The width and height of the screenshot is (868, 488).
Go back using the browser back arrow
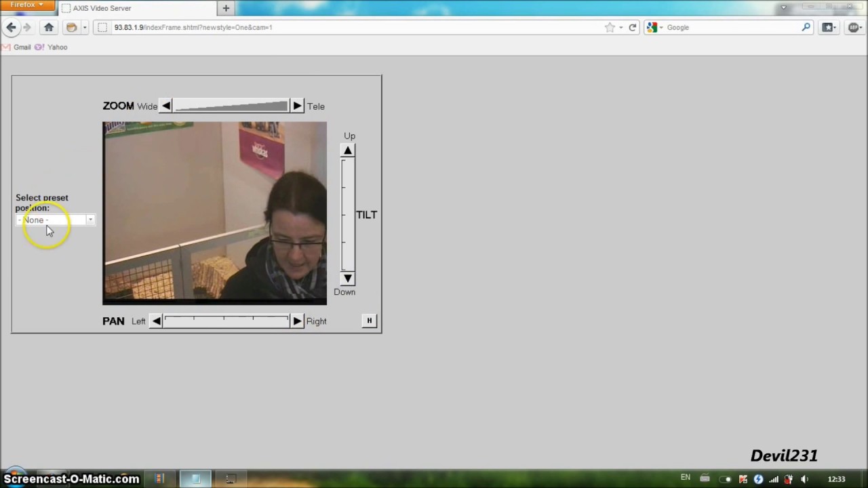(x=12, y=27)
